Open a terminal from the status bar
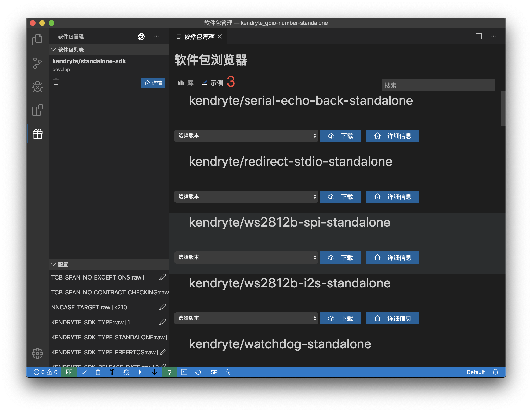This screenshot has height=412, width=532. point(185,372)
